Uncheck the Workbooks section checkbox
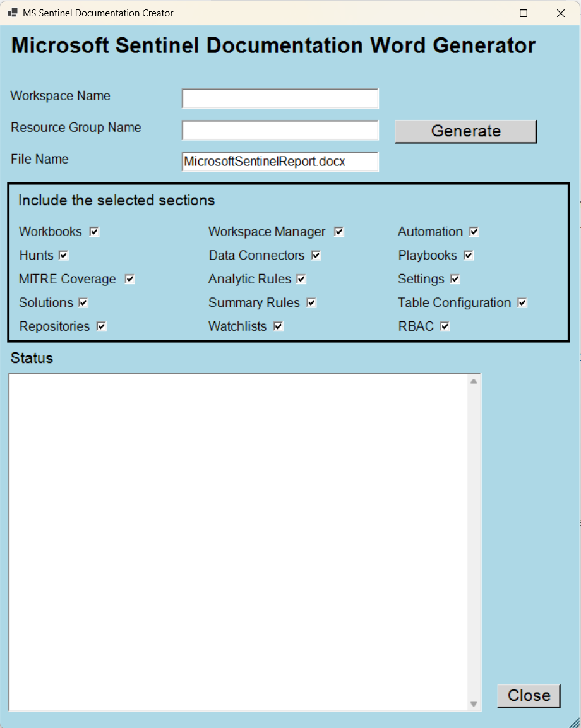 click(x=93, y=232)
